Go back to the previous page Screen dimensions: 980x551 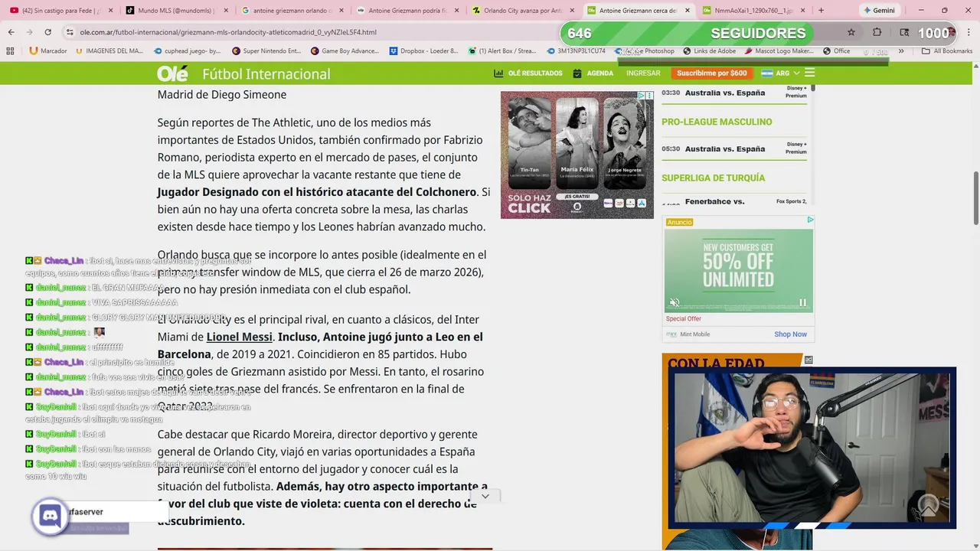(11, 32)
